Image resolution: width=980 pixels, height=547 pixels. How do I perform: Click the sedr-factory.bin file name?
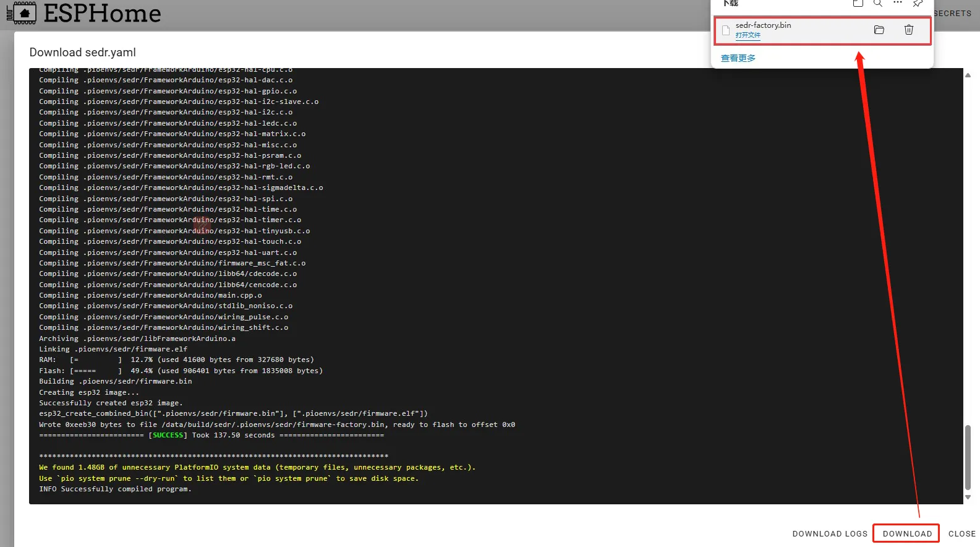pos(763,25)
